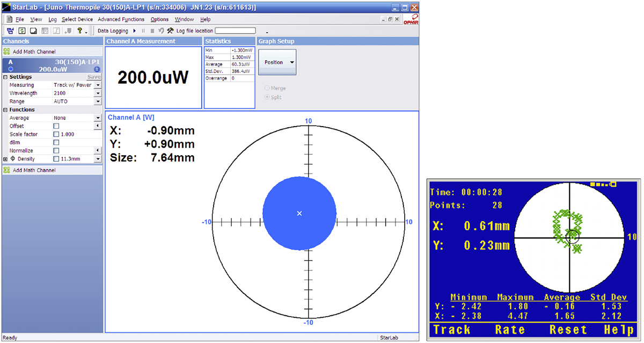Open the File menu

click(19, 19)
